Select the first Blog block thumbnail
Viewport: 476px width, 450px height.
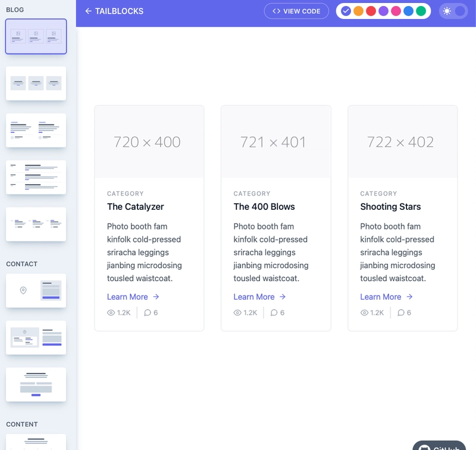point(36,36)
